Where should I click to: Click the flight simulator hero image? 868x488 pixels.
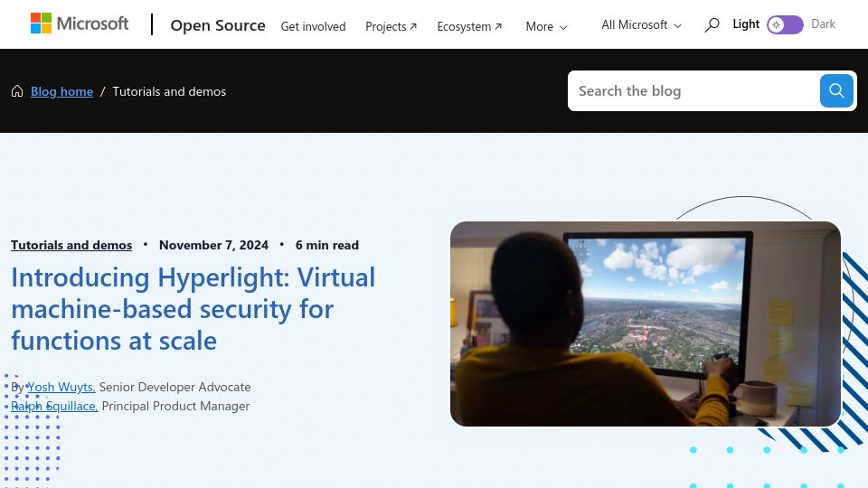click(x=646, y=324)
